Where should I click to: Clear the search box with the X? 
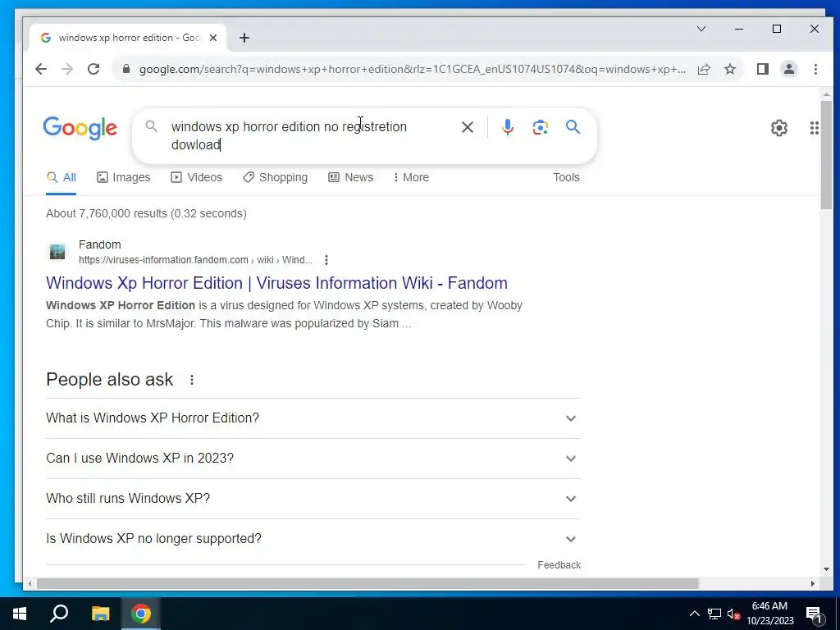point(467,127)
